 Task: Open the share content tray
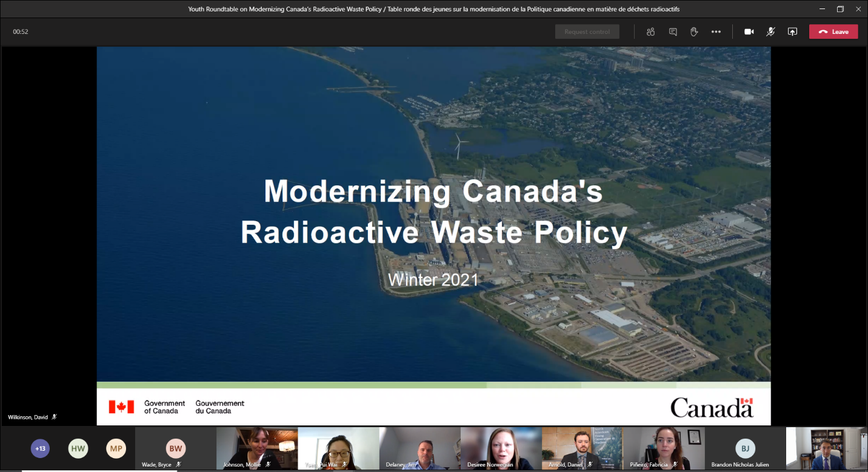click(792, 32)
